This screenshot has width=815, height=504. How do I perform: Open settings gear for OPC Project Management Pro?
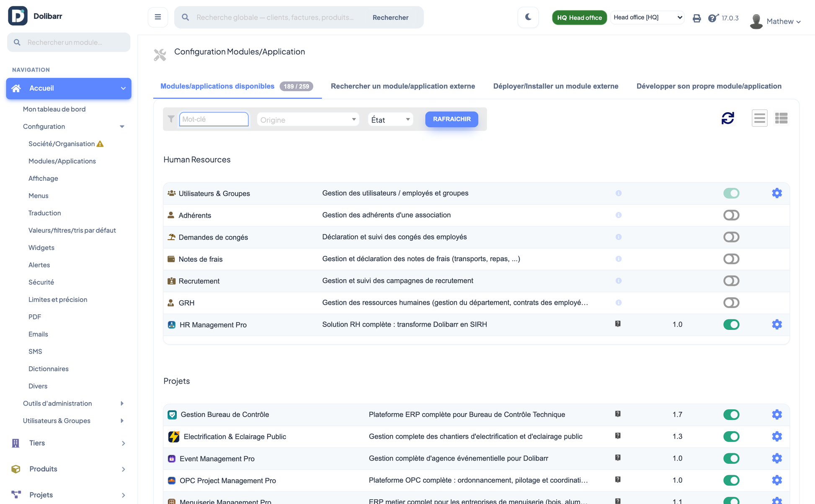[777, 480]
